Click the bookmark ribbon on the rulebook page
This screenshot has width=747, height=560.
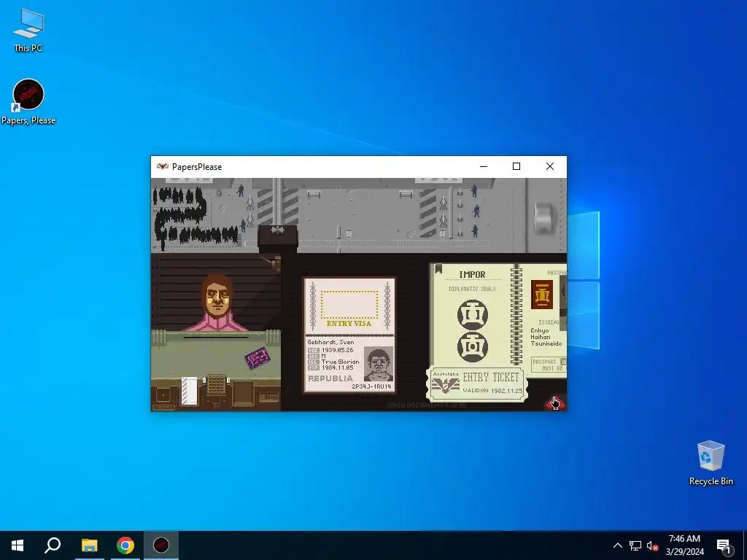438,270
